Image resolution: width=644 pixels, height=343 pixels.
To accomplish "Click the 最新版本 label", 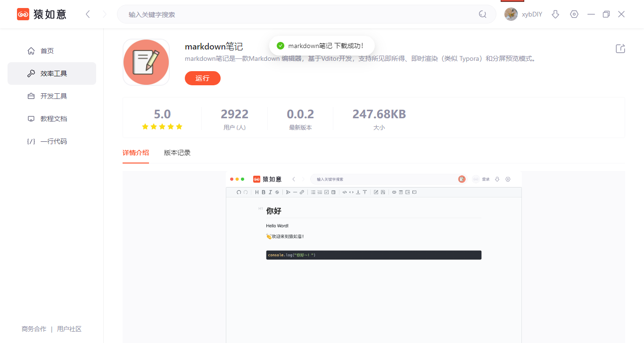I will click(x=300, y=127).
